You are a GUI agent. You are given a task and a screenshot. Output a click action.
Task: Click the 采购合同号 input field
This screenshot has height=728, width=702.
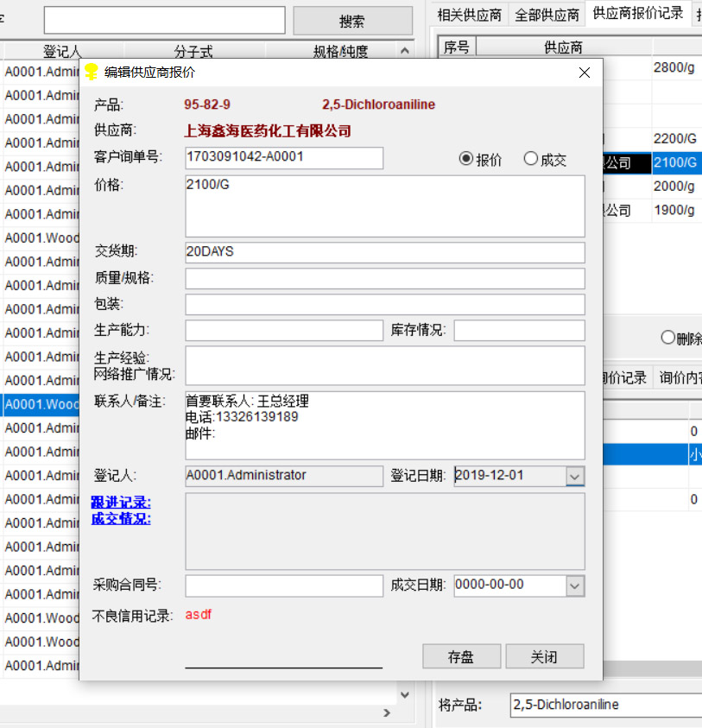coord(284,586)
